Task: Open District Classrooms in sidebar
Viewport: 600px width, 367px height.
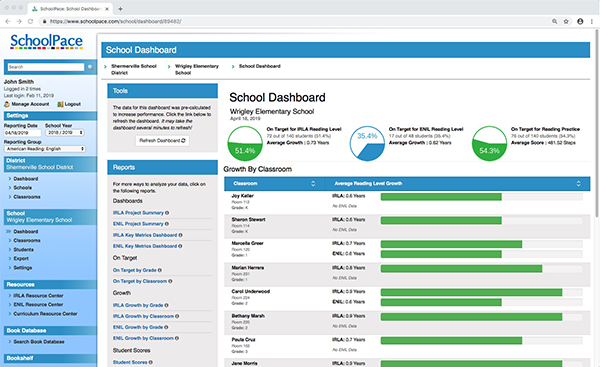Action: (x=27, y=197)
